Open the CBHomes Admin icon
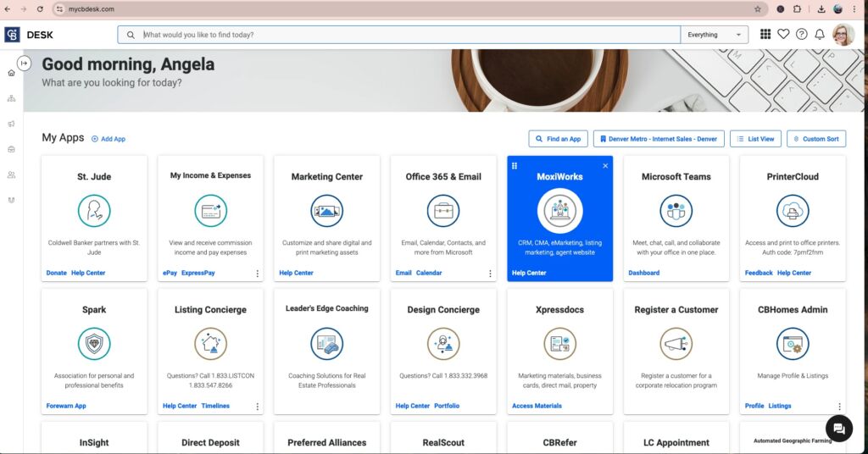 pos(793,343)
